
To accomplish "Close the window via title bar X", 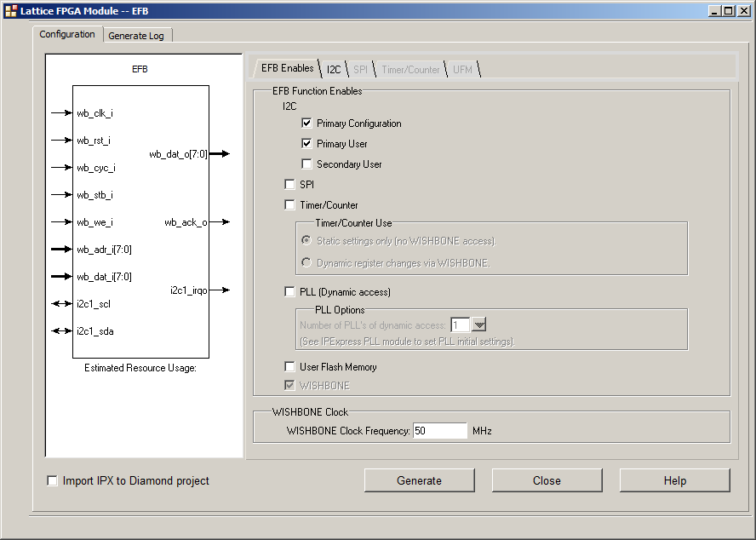I will click(743, 10).
